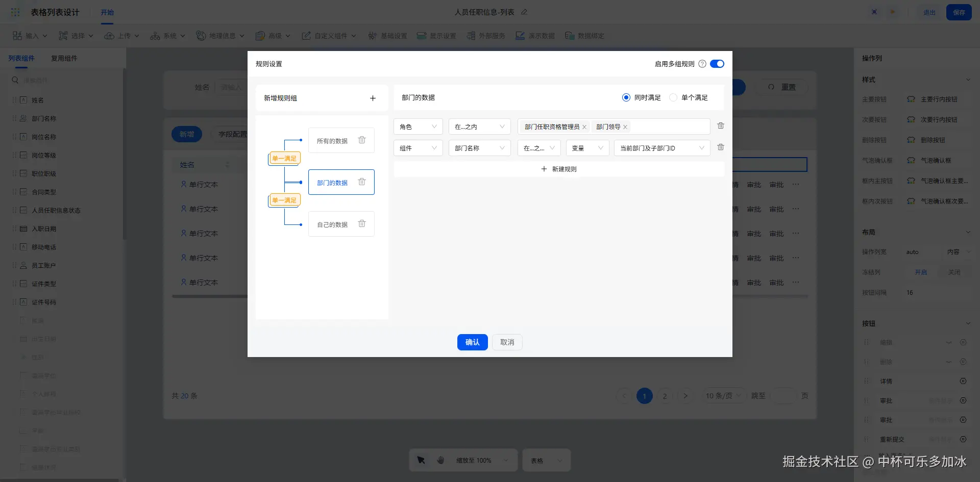Go to previous page in pagination
Screen dimensions: 980x482
pyautogui.click(x=624, y=396)
